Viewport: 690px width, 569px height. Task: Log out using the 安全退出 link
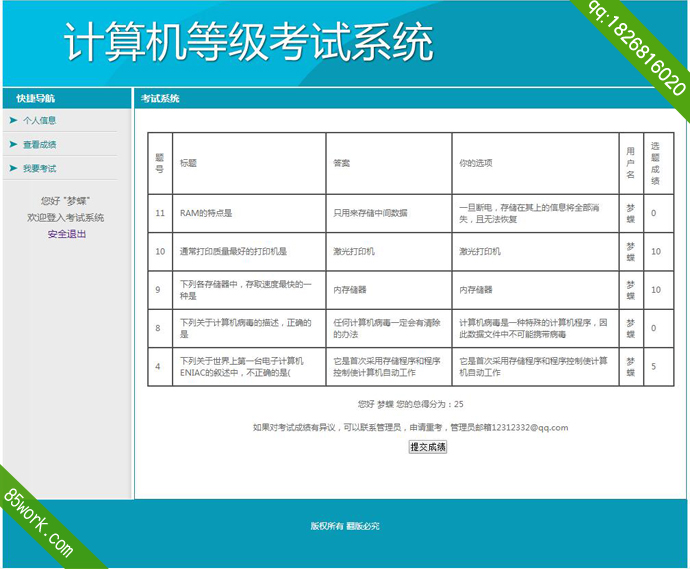click(x=67, y=234)
